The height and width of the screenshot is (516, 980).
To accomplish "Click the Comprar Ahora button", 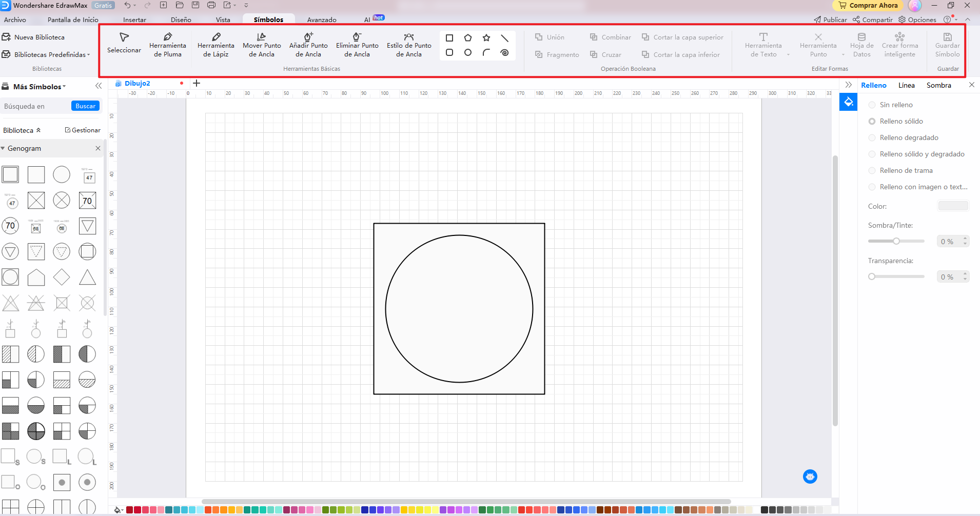I will [868, 6].
